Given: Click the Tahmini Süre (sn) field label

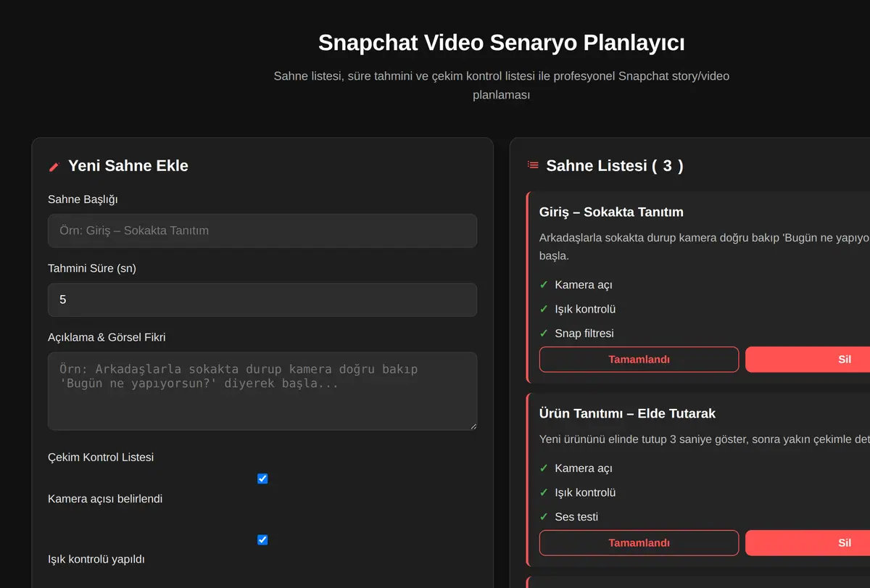Looking at the screenshot, I should [x=92, y=268].
